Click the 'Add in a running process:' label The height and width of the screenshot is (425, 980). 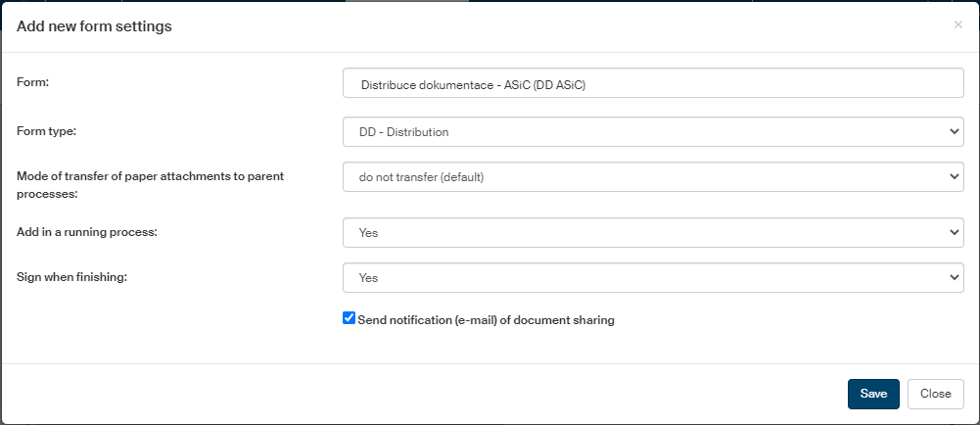[x=87, y=231]
